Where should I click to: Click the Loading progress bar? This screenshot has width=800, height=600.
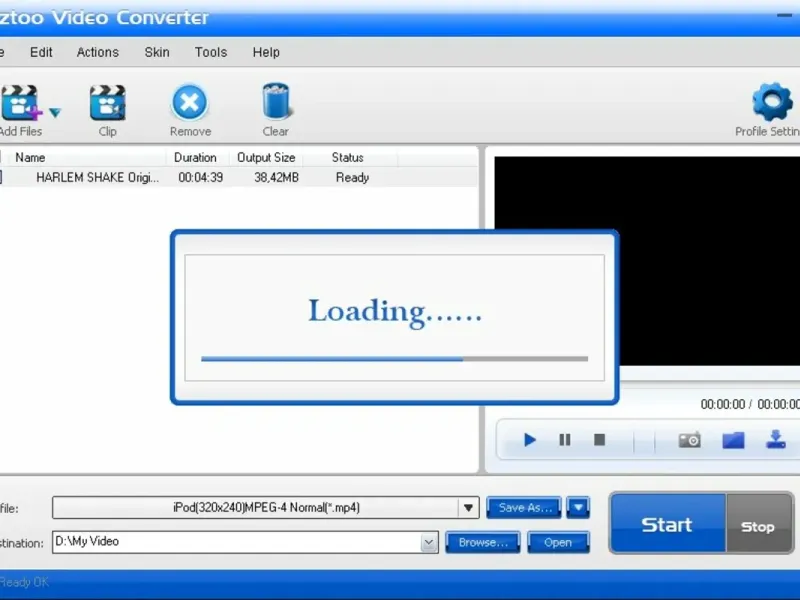[x=394, y=359]
